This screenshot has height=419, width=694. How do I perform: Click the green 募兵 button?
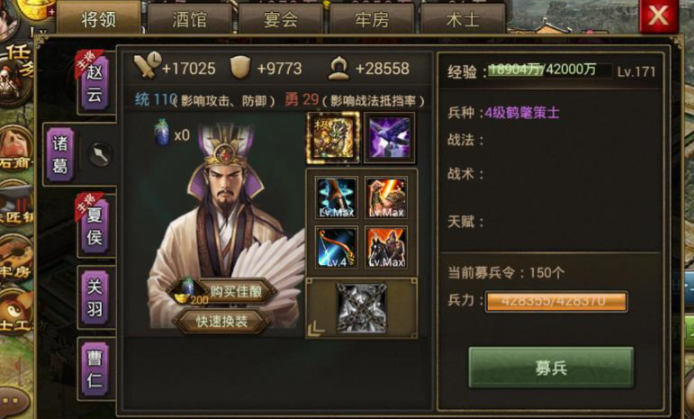(551, 368)
